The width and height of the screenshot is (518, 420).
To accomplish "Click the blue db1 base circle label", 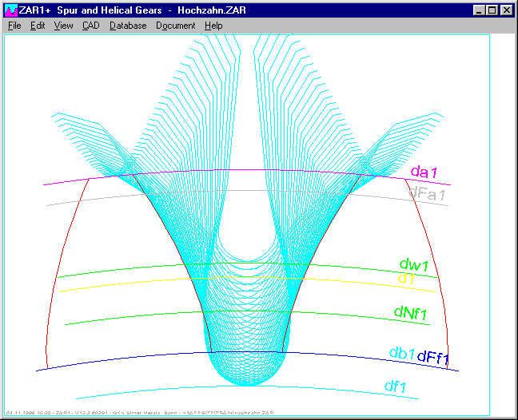I will pyautogui.click(x=402, y=355).
